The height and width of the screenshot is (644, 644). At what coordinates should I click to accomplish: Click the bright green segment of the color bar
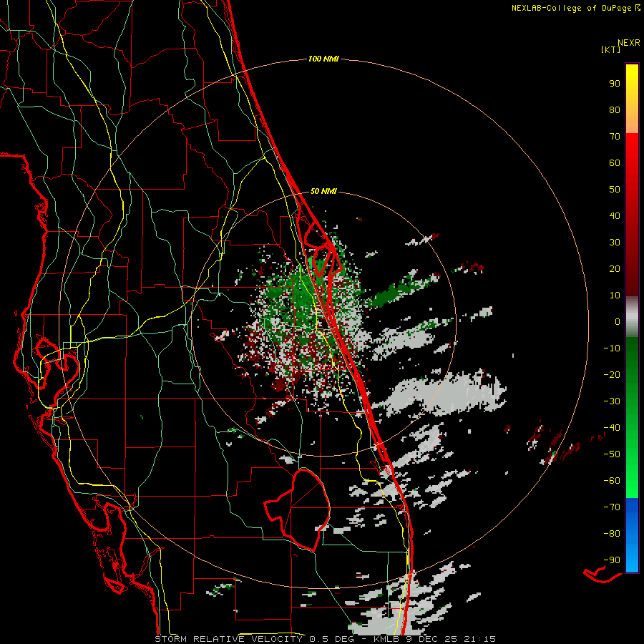[x=632, y=418]
